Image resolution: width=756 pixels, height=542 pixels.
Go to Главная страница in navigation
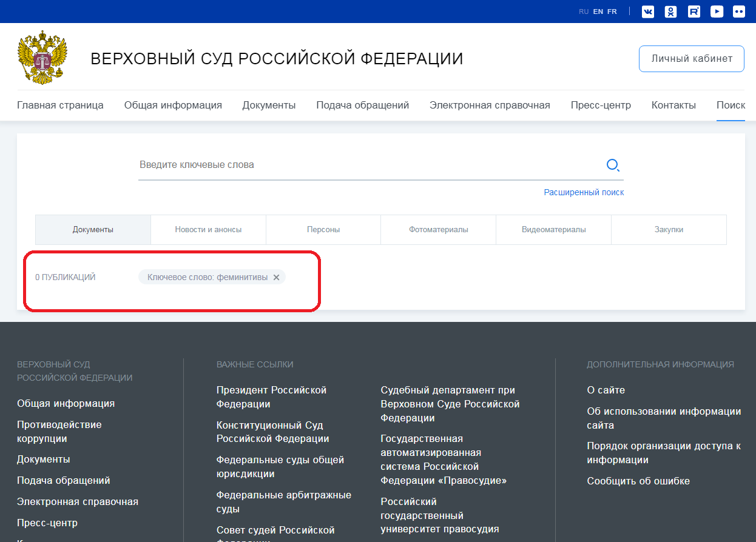pos(60,105)
